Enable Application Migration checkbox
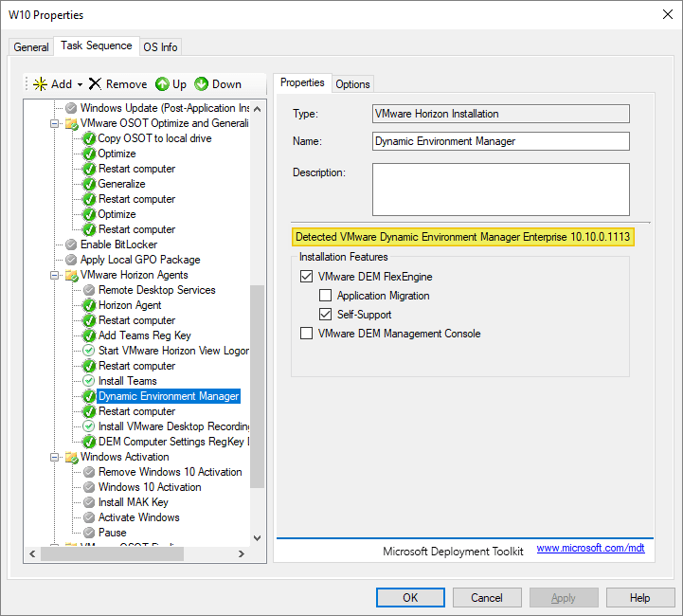Image resolution: width=683 pixels, height=616 pixels. 325,296
